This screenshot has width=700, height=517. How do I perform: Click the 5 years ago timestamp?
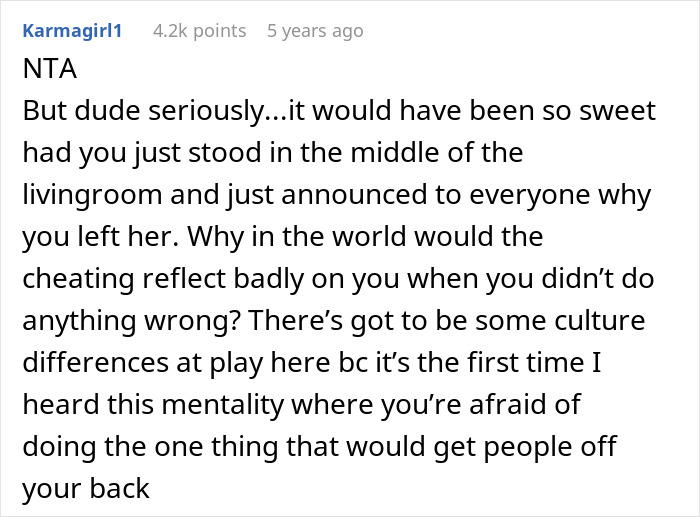point(315,31)
